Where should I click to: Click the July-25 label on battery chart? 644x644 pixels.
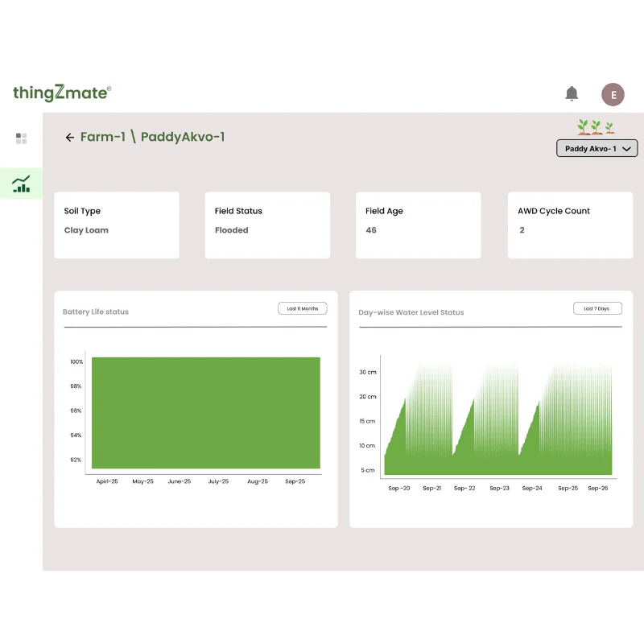[x=218, y=481]
